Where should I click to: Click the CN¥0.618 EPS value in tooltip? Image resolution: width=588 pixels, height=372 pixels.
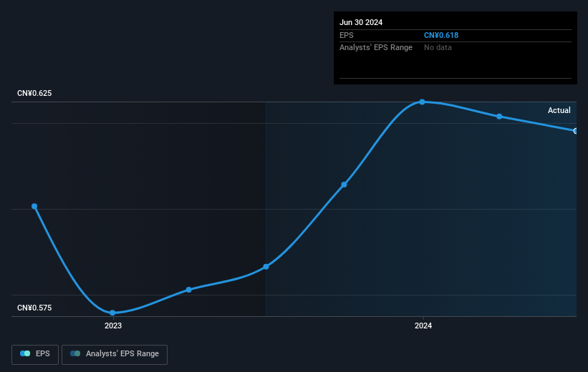tap(441, 35)
